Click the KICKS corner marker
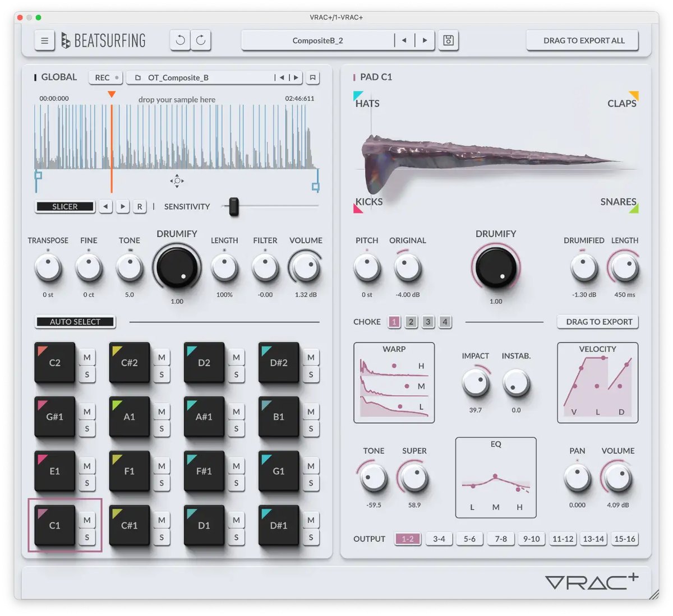The image size is (673, 616). pos(358,209)
